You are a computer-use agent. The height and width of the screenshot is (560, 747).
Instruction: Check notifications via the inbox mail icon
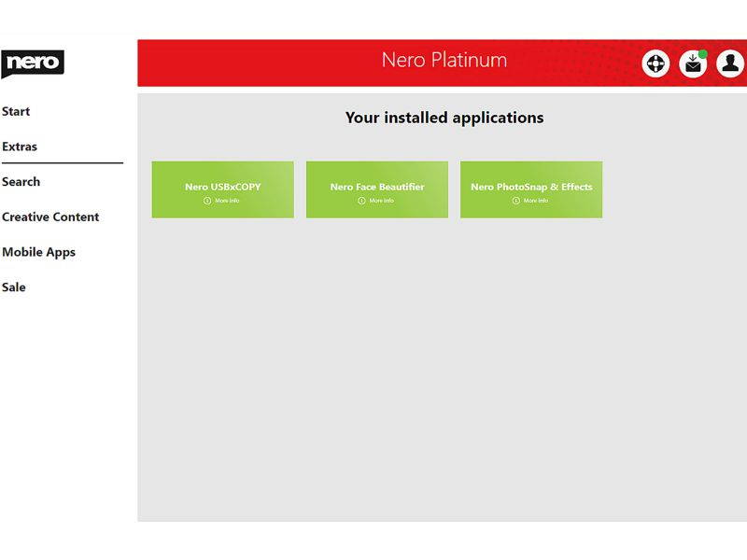pyautogui.click(x=692, y=64)
